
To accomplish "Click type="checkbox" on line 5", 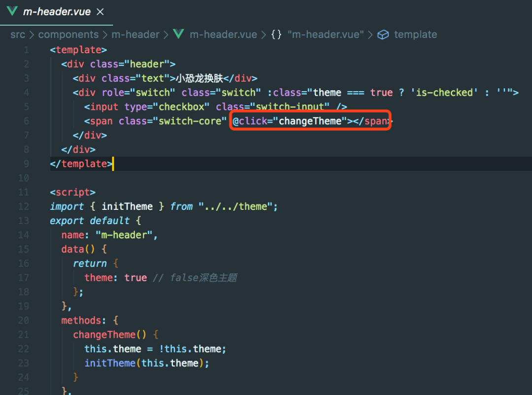I will coord(167,107).
